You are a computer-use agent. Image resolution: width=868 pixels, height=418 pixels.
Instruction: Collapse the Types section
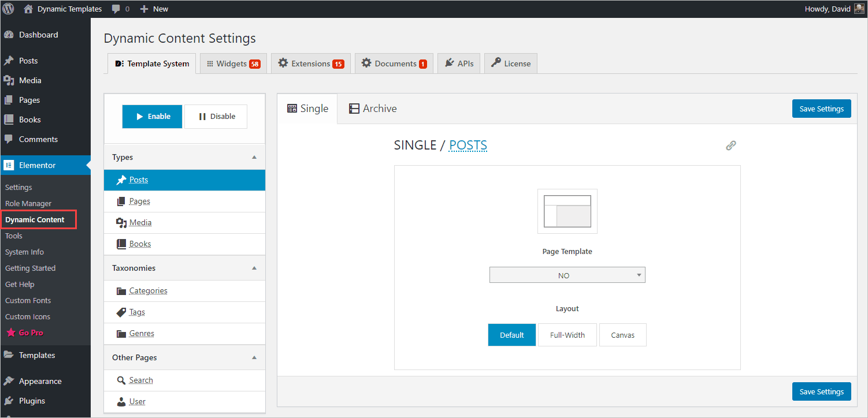[x=254, y=157]
